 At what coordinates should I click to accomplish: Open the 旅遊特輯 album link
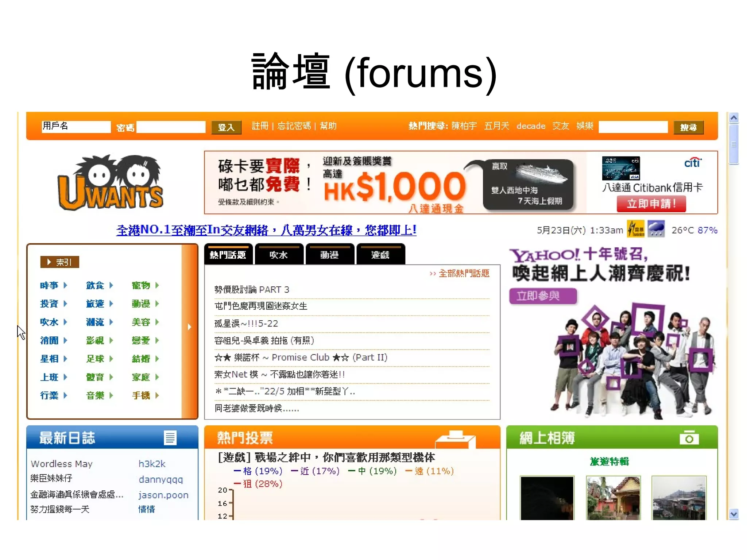[609, 461]
